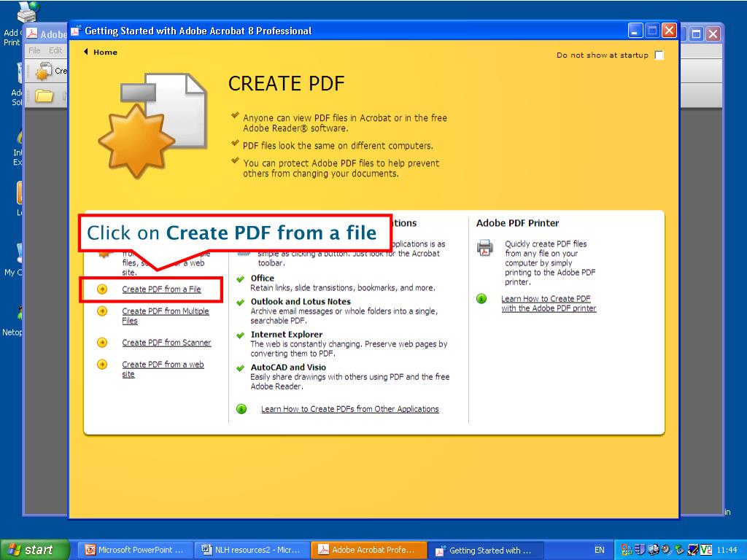Click Getting Started window title icon
This screenshot has width=747, height=560.
point(75,31)
